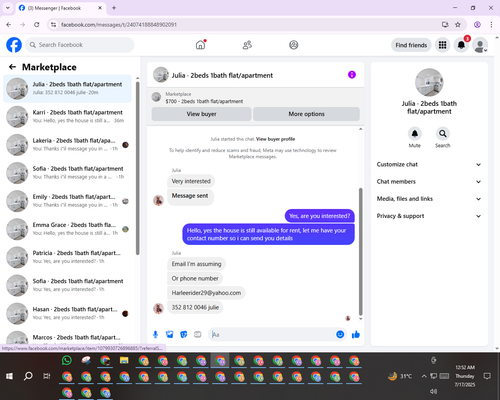Send a thumbs-up like
Viewport: 500px width, 400px height.
click(356, 334)
